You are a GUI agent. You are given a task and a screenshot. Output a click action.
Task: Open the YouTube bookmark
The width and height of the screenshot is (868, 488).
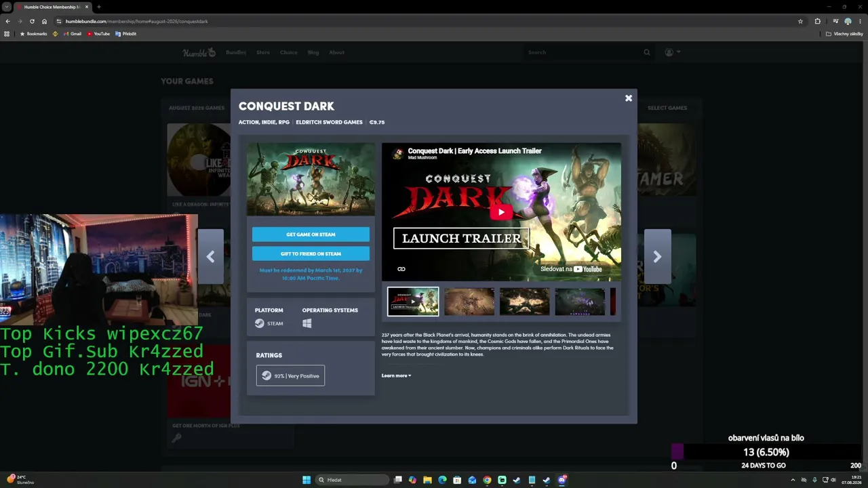pyautogui.click(x=98, y=33)
